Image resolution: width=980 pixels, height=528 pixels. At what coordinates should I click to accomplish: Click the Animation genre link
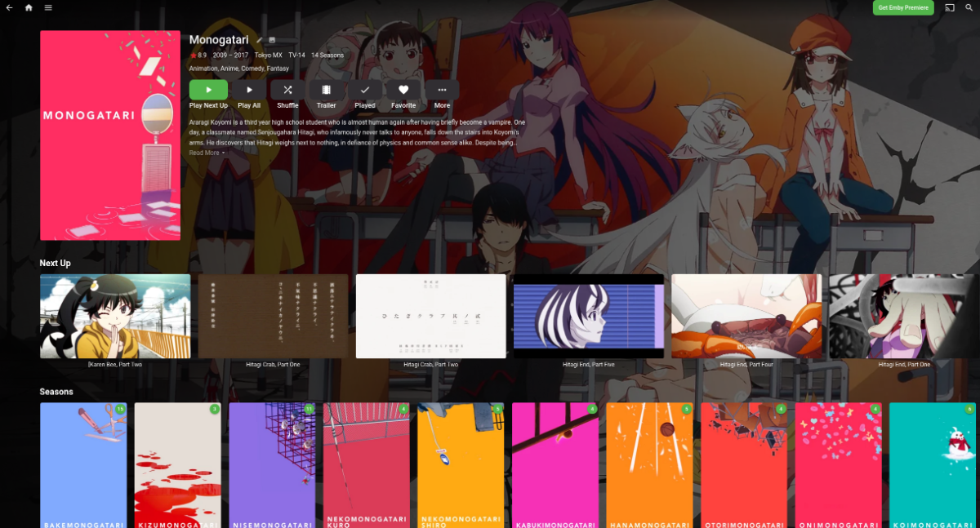click(203, 69)
